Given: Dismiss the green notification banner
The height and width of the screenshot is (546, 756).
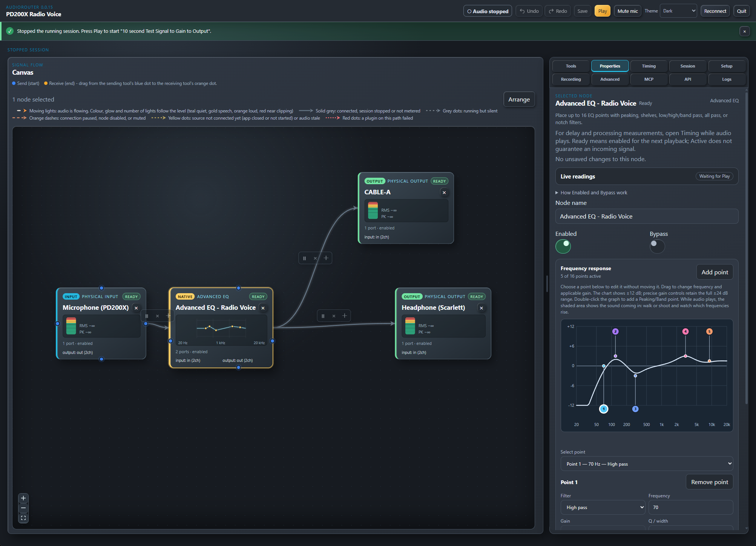Looking at the screenshot, I should pos(744,31).
